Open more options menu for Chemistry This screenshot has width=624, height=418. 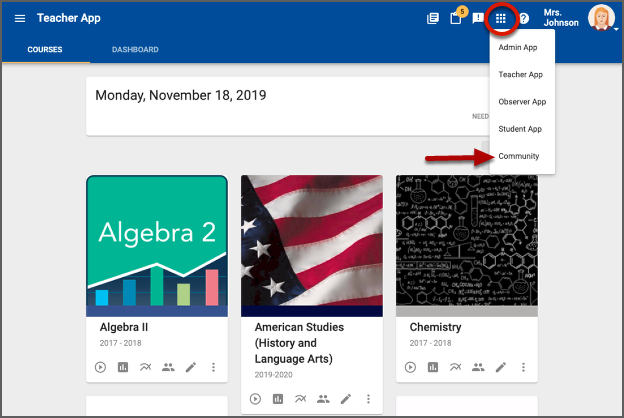click(523, 367)
